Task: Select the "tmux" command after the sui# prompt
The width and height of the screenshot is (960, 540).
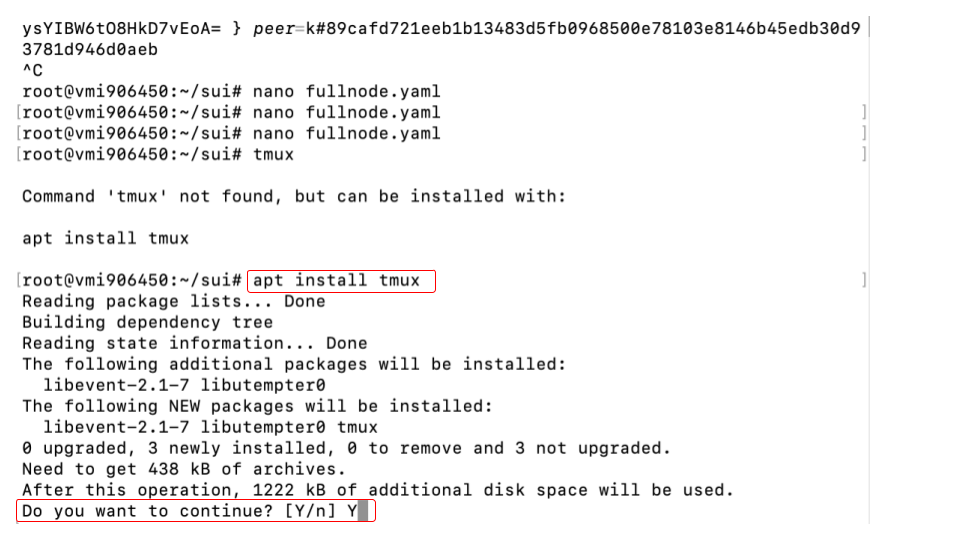Action: [273, 154]
